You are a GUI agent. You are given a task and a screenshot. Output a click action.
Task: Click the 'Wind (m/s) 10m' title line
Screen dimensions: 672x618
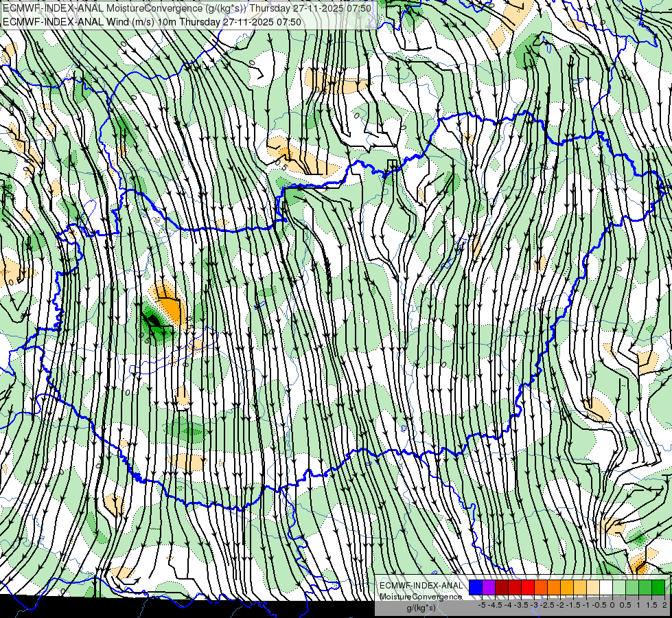[152, 22]
